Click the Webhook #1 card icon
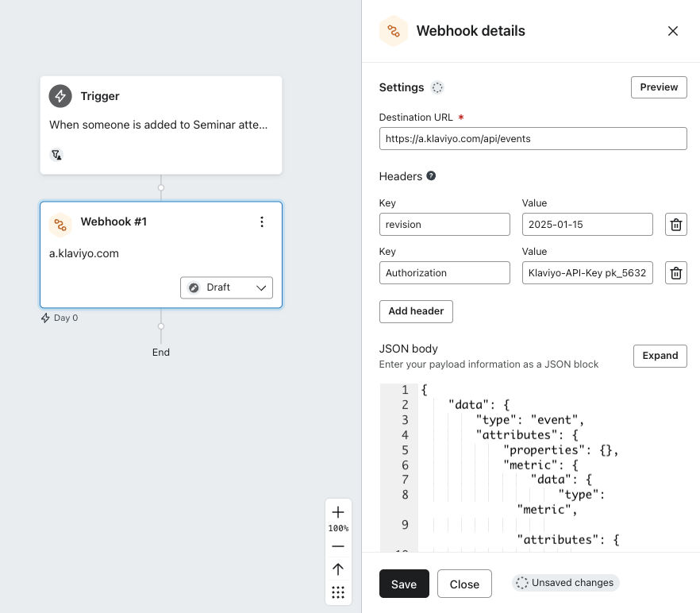The width and height of the screenshot is (700, 613). pyautogui.click(x=60, y=225)
